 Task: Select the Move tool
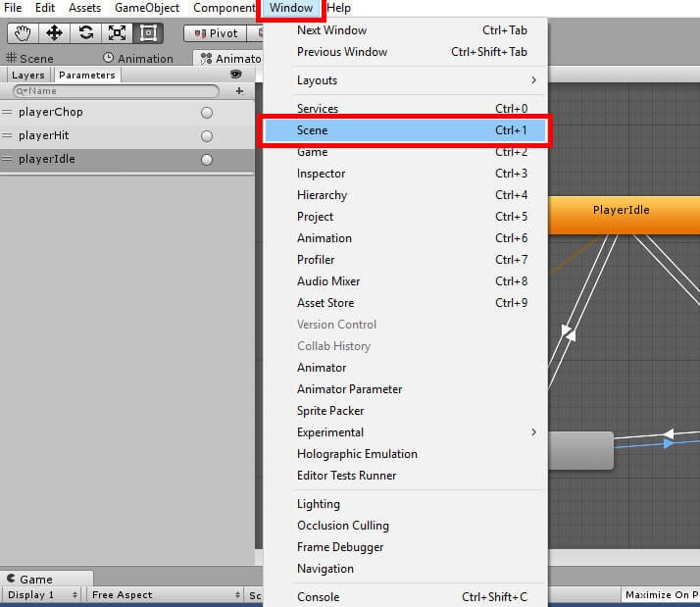54,33
